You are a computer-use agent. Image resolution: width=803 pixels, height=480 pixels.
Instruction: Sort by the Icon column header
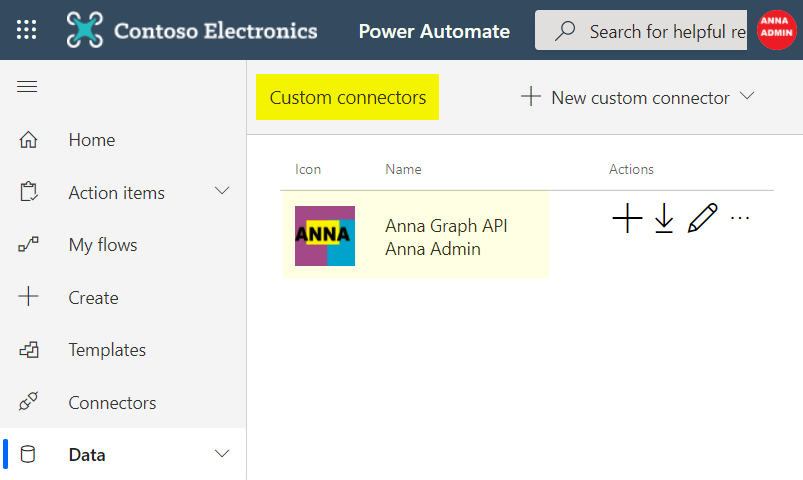coord(308,169)
